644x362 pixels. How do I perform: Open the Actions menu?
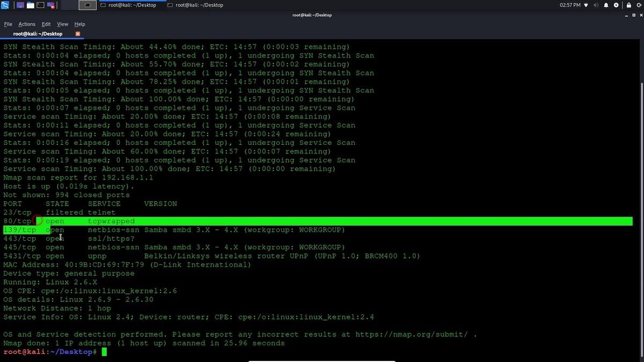(26, 24)
